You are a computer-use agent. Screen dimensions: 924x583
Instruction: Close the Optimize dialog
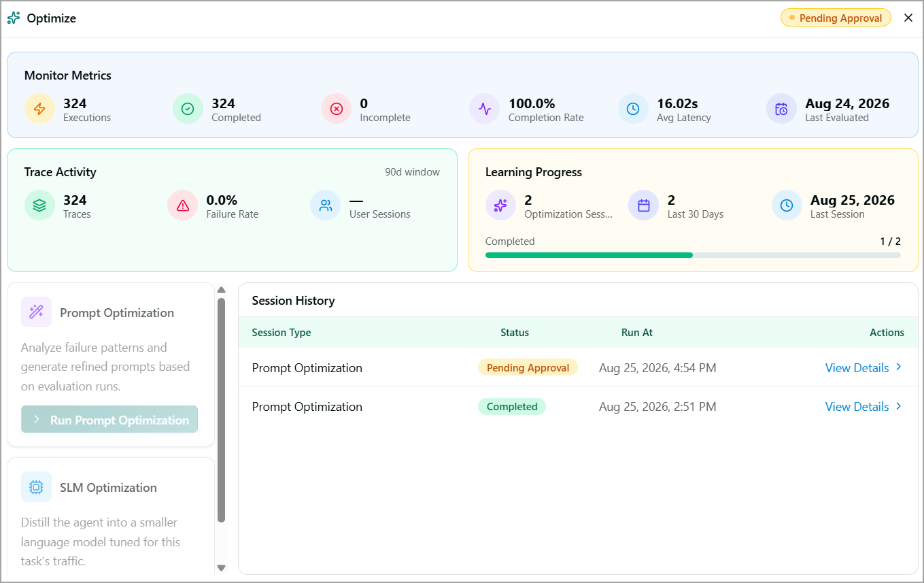tap(908, 18)
